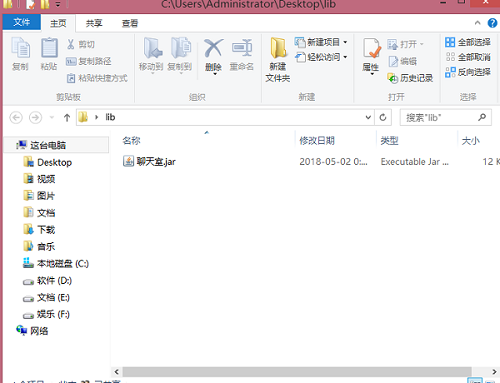Open Network (网络) in sidebar

click(x=32, y=331)
